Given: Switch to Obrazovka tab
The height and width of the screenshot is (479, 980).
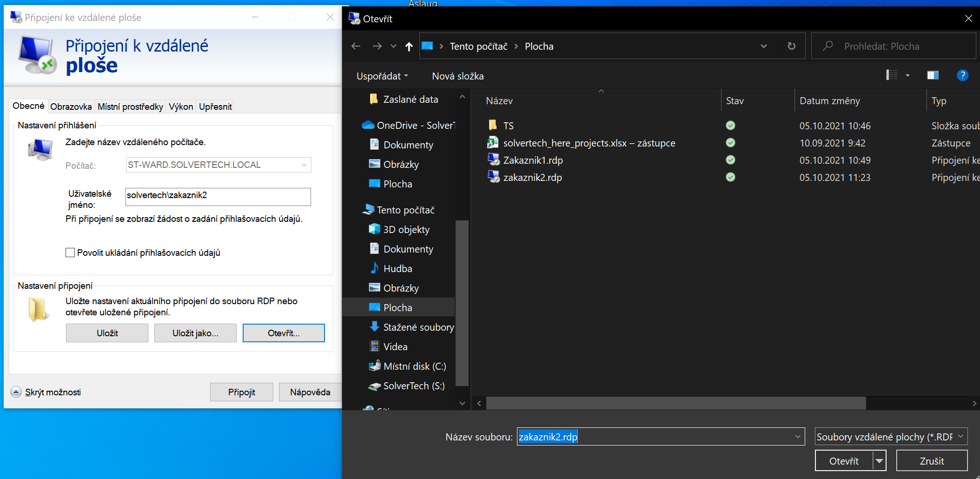Looking at the screenshot, I should [71, 106].
